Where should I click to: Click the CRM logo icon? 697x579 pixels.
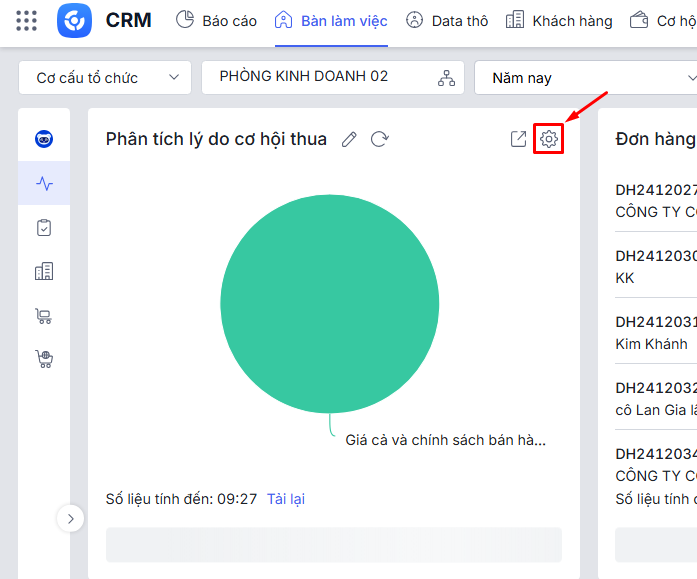pos(74,21)
